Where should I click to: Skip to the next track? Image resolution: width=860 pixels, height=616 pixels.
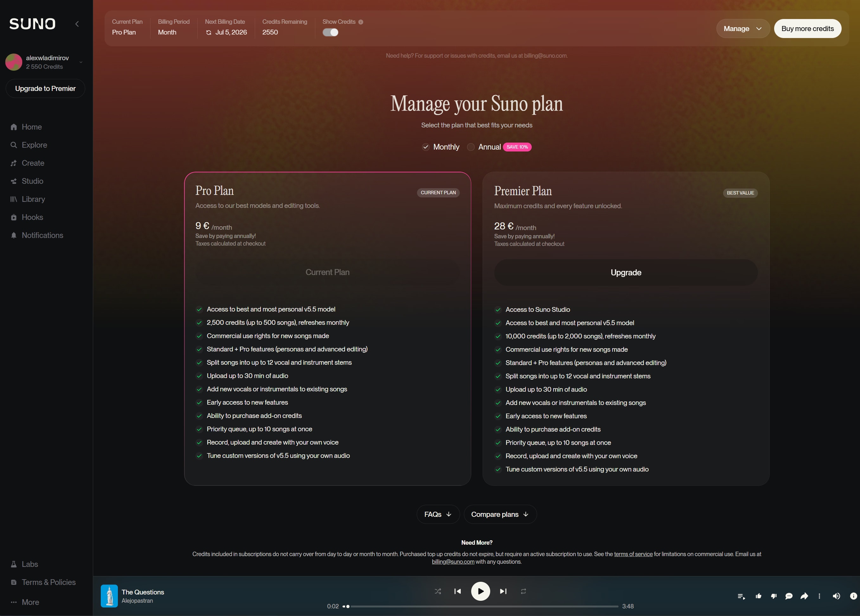coord(503,591)
